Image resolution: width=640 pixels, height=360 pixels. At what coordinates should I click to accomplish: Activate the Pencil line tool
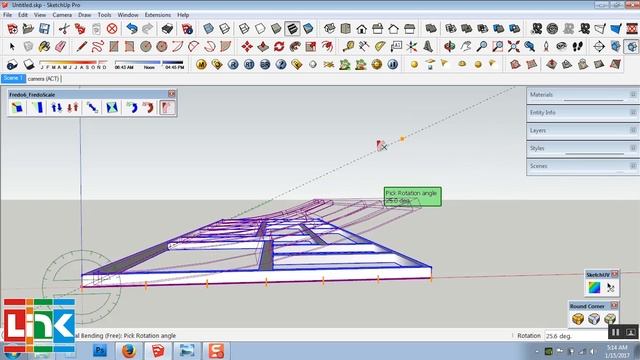tap(81, 47)
